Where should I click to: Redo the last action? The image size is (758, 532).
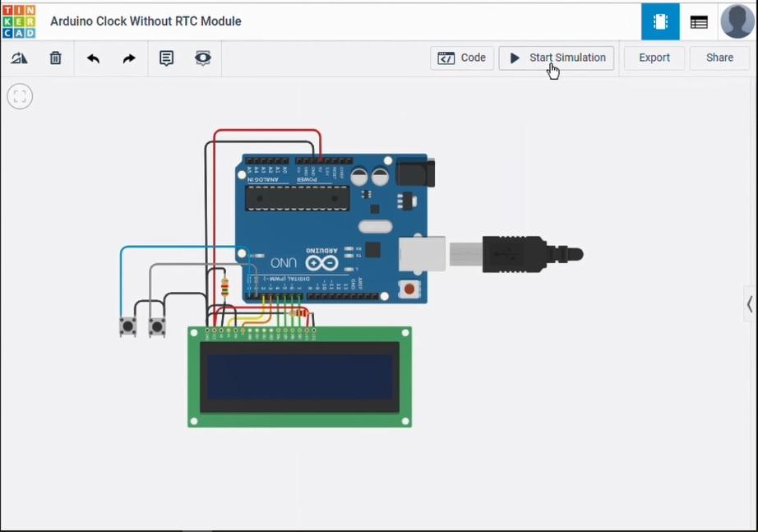(129, 58)
